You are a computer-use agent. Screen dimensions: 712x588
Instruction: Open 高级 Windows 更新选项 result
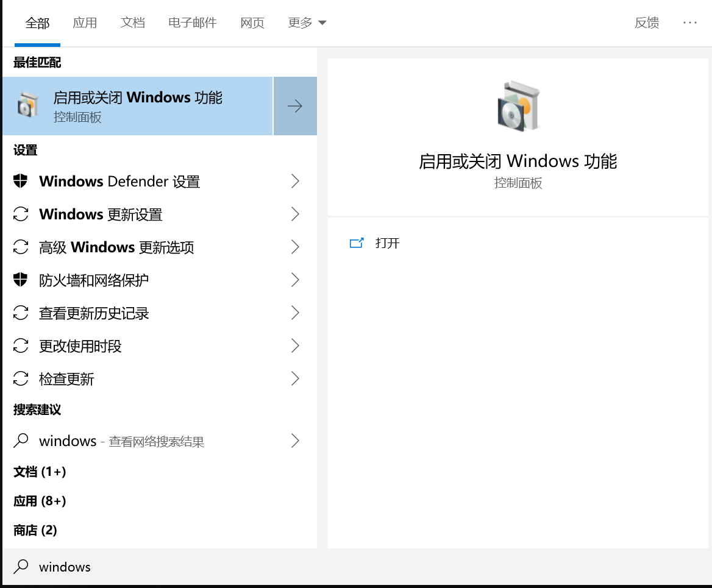[159, 247]
